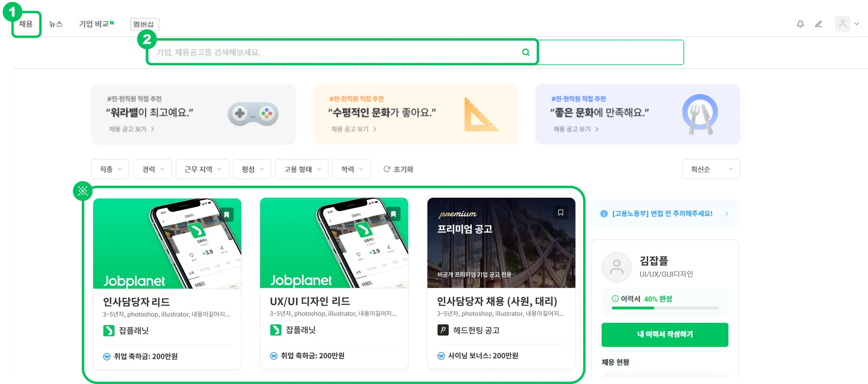Click the profile avatar icon in header

click(843, 24)
